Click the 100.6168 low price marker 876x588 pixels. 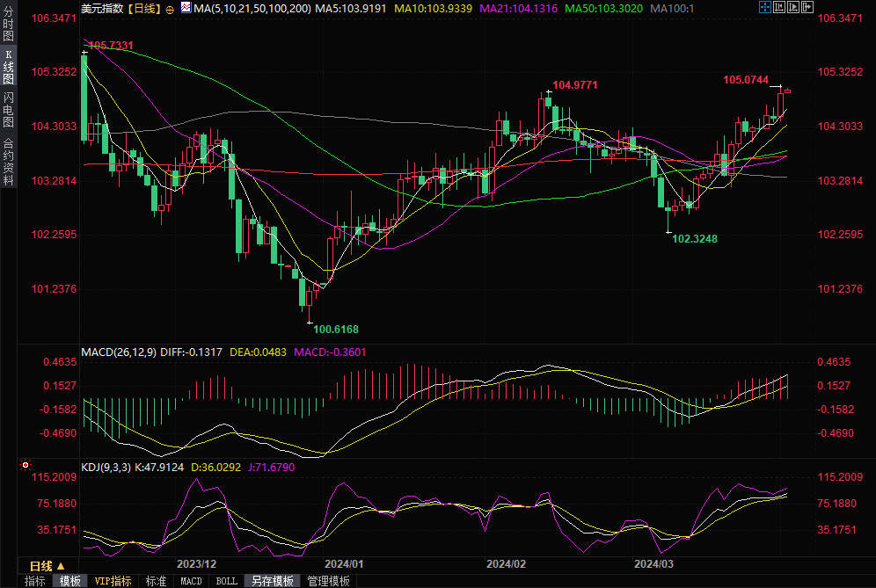[x=336, y=330]
